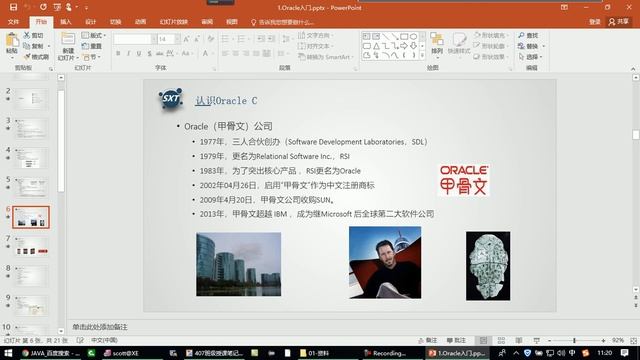Image resolution: width=640 pixels, height=360 pixels.
Task: Expand shapes gallery more arrow
Action: click(x=422, y=56)
